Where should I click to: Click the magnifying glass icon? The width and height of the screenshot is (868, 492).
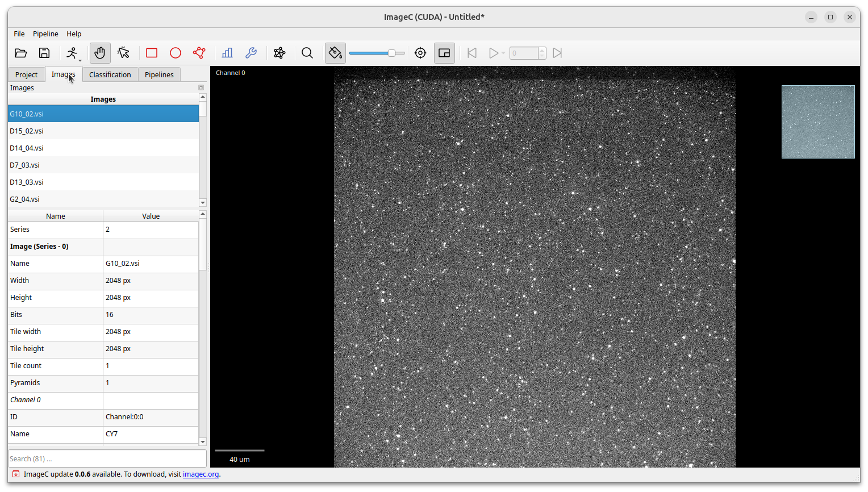307,53
